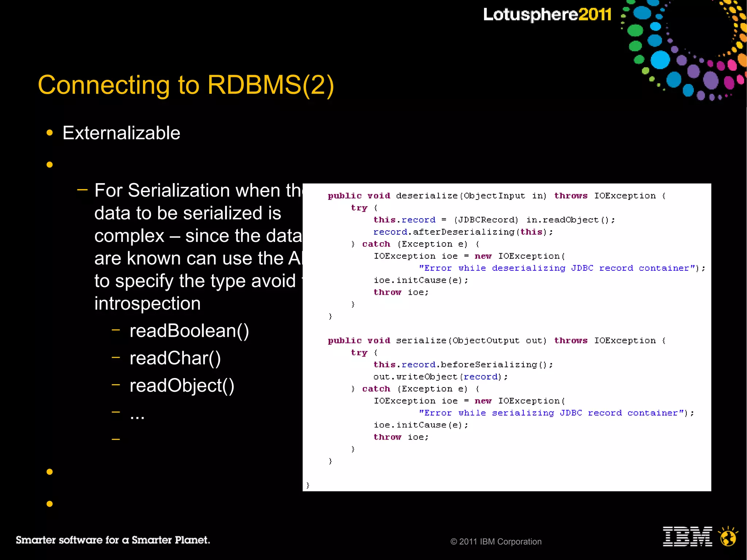This screenshot has height=560, width=747.
Task: Click the deserialize method signature line
Action: (497, 196)
